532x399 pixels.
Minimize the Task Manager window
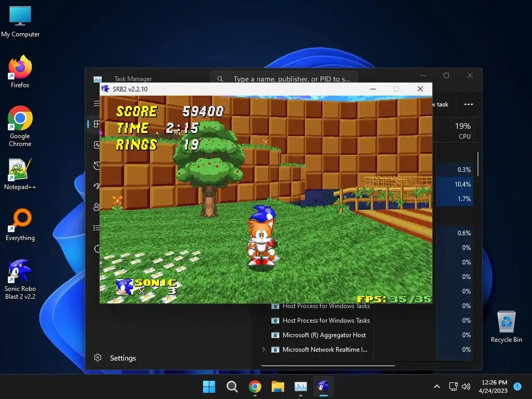tap(423, 75)
